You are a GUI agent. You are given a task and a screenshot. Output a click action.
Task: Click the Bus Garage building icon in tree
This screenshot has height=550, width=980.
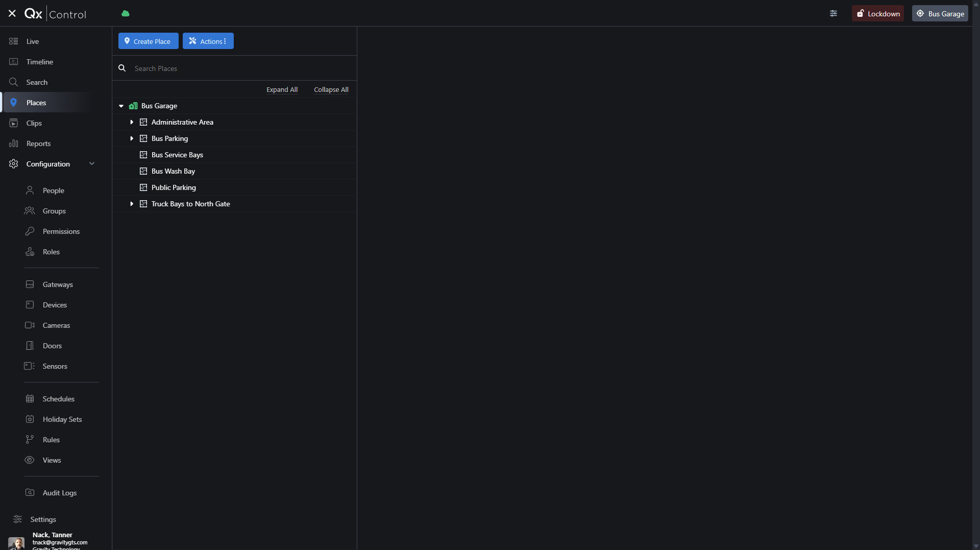[133, 106]
